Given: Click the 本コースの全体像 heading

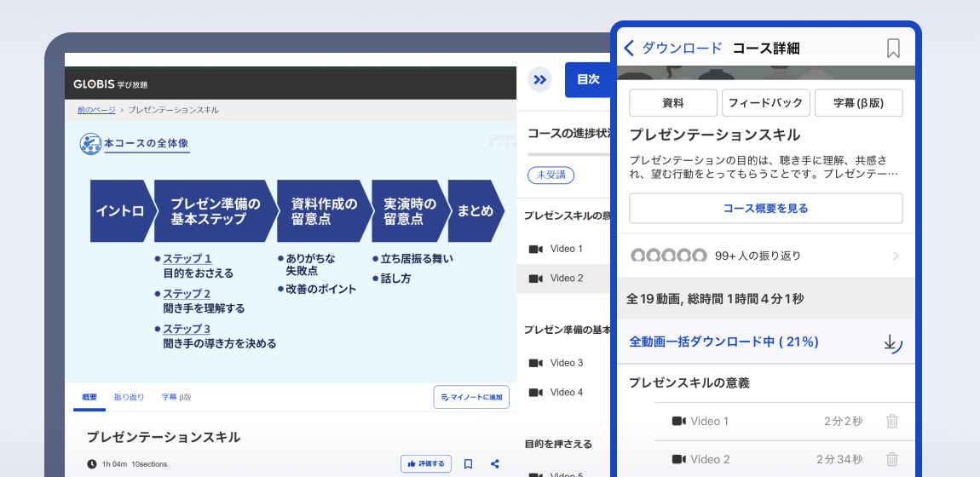Looking at the screenshot, I should [147, 144].
